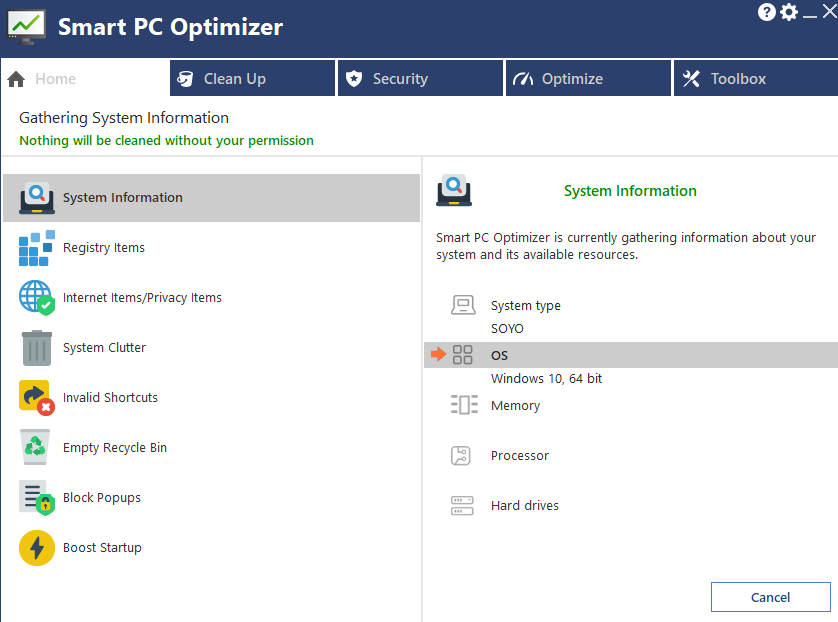Click the Memory chip icon
This screenshot has width=838, height=622.
464,405
